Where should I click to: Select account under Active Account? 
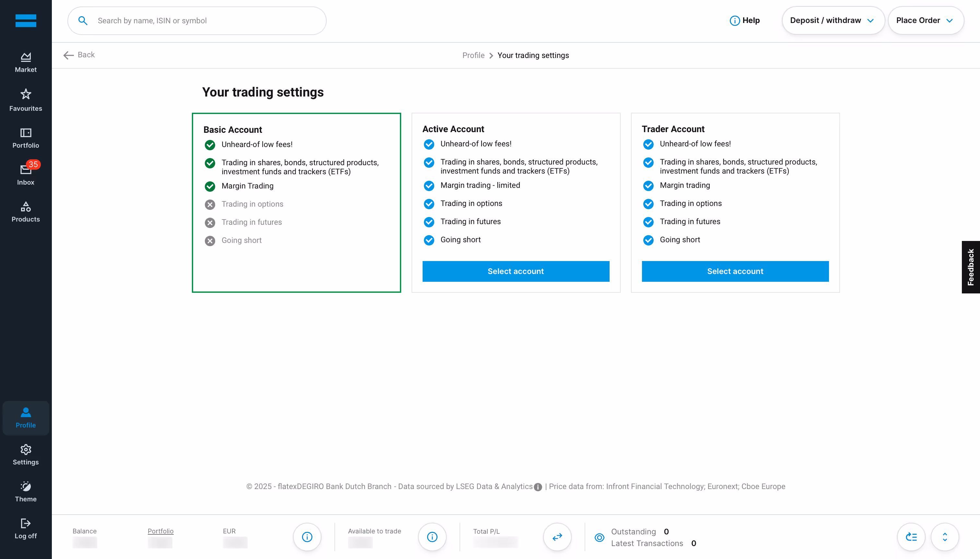tap(516, 271)
